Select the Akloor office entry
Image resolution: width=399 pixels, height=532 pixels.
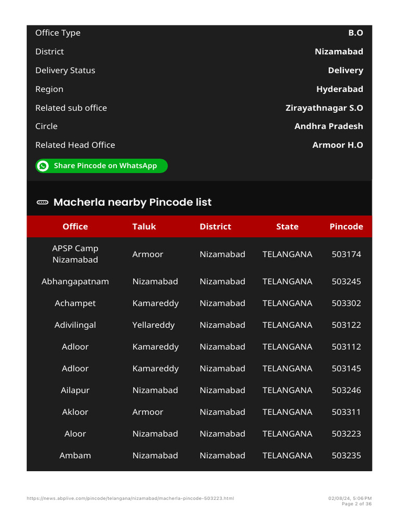75,413
